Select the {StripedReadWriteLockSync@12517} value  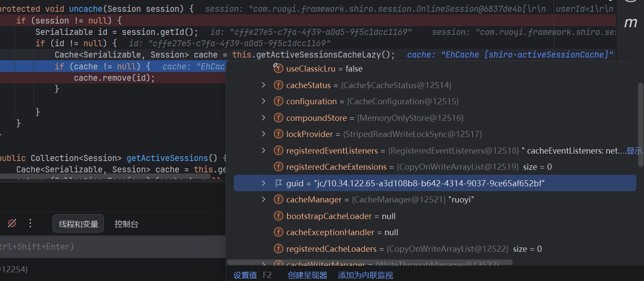click(x=413, y=134)
